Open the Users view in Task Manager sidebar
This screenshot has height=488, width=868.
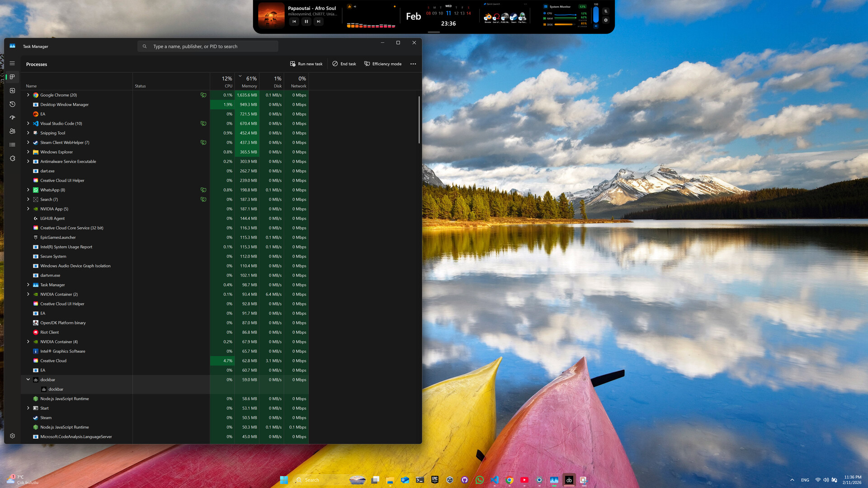coord(12,131)
